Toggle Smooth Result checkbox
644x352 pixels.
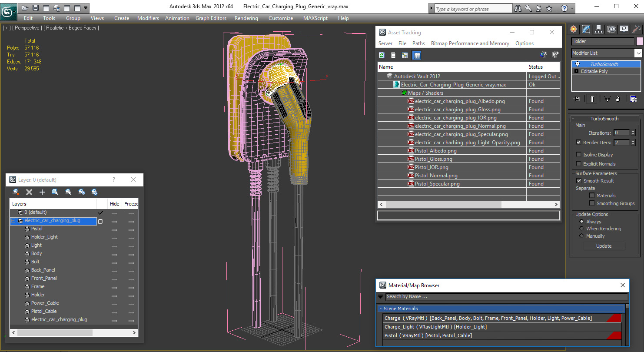[x=579, y=180]
